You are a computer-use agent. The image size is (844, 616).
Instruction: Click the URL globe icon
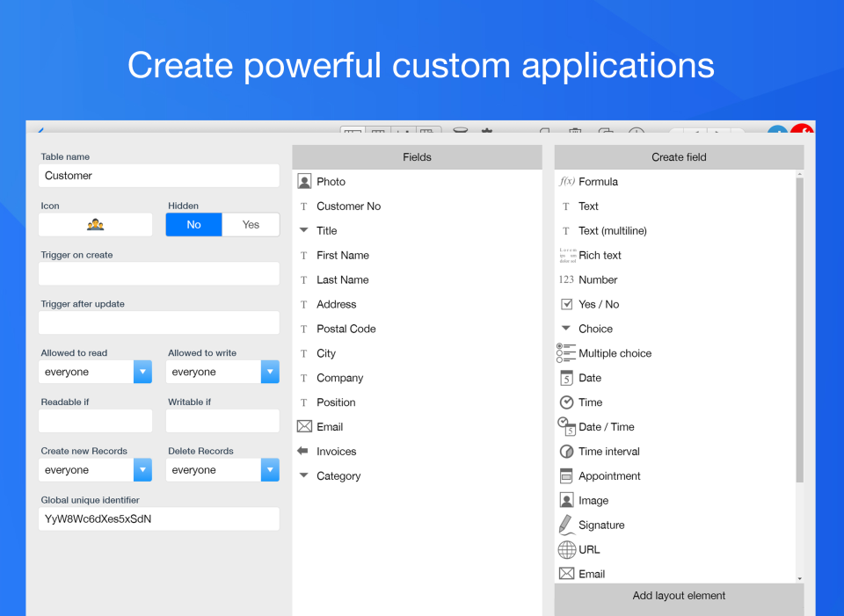tap(567, 549)
